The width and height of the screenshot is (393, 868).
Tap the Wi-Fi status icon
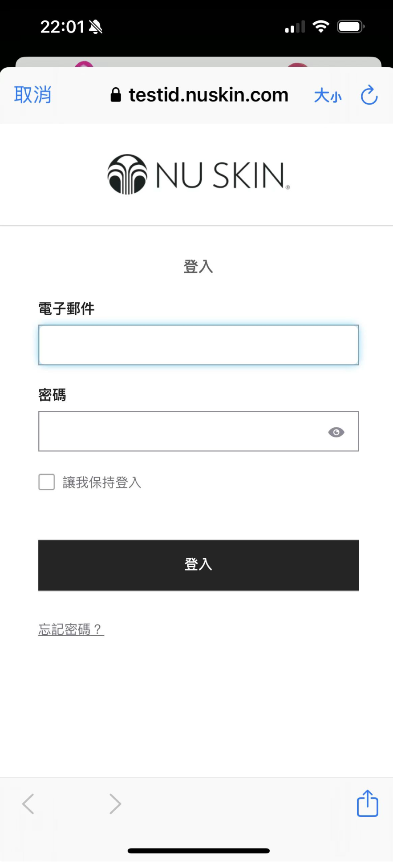(x=320, y=27)
